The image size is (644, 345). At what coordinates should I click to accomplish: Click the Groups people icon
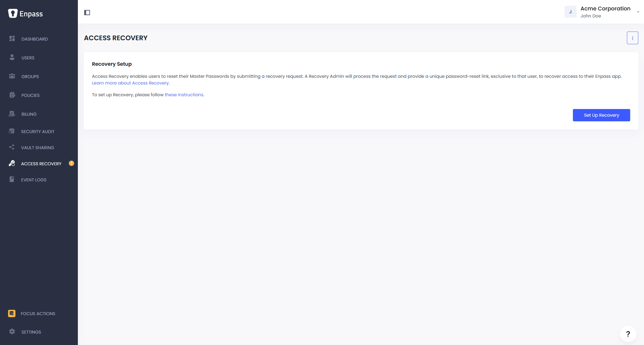(x=12, y=76)
